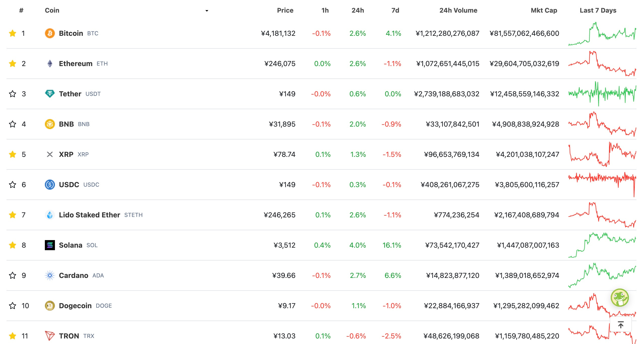The image size is (644, 344).
Task: Open the Coin column dropdown arrow
Action: coord(207,11)
